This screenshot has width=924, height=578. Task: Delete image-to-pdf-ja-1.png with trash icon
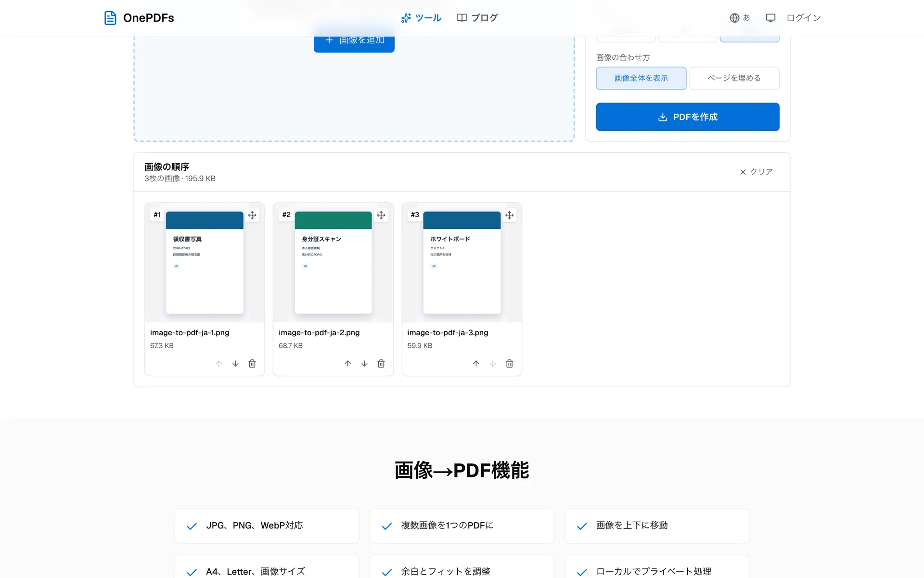tap(252, 364)
